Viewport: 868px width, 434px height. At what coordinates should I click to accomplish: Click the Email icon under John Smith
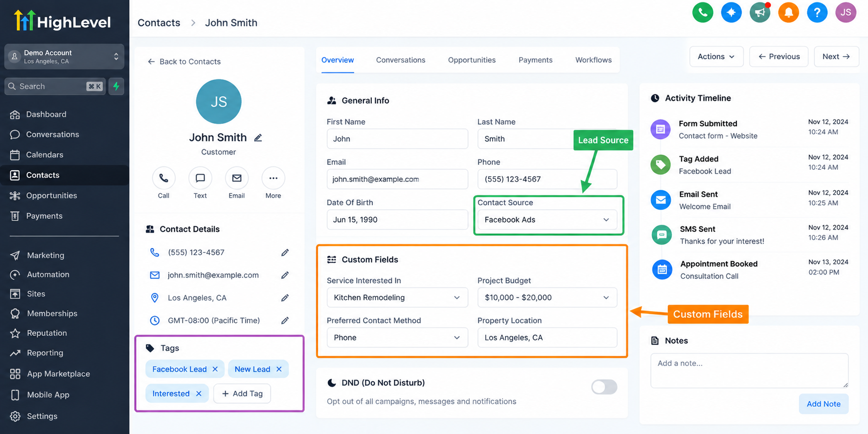click(x=237, y=179)
